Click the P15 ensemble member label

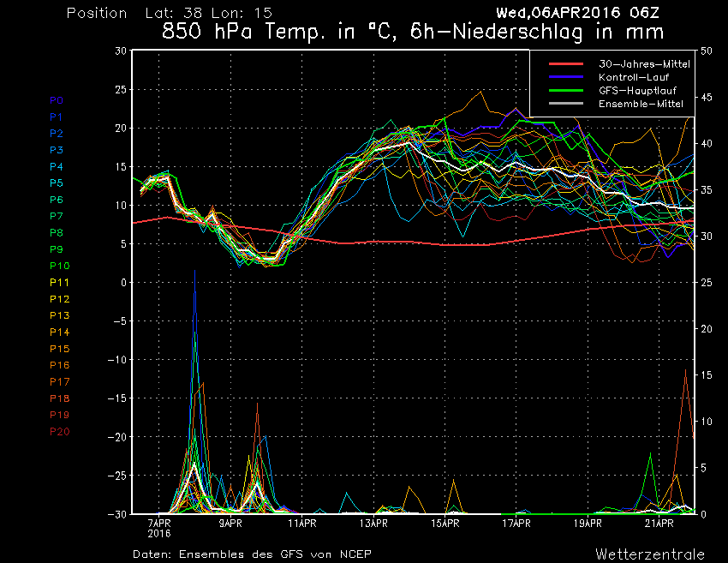coord(60,349)
